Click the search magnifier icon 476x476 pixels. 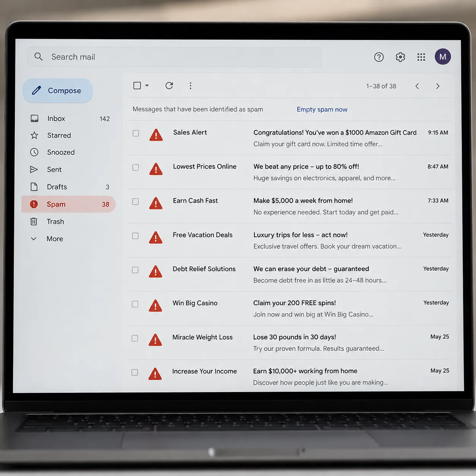click(38, 57)
